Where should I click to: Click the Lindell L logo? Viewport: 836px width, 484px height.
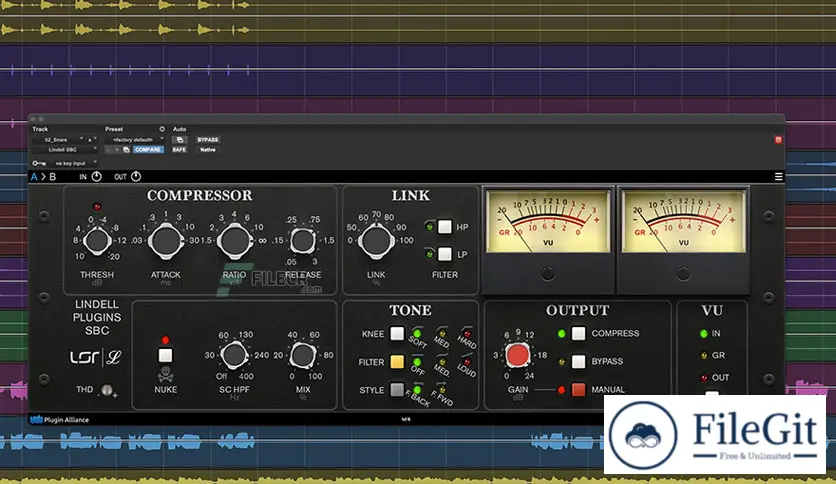113,357
